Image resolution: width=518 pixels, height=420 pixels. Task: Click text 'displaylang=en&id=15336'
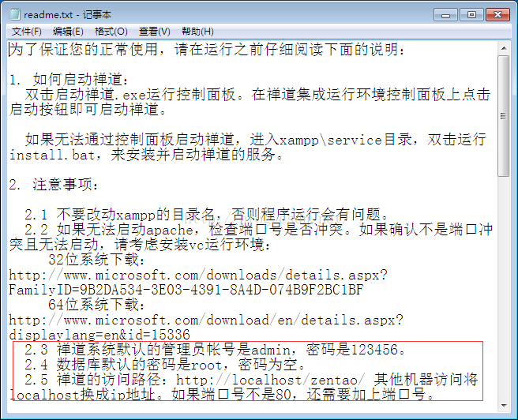tap(99, 335)
